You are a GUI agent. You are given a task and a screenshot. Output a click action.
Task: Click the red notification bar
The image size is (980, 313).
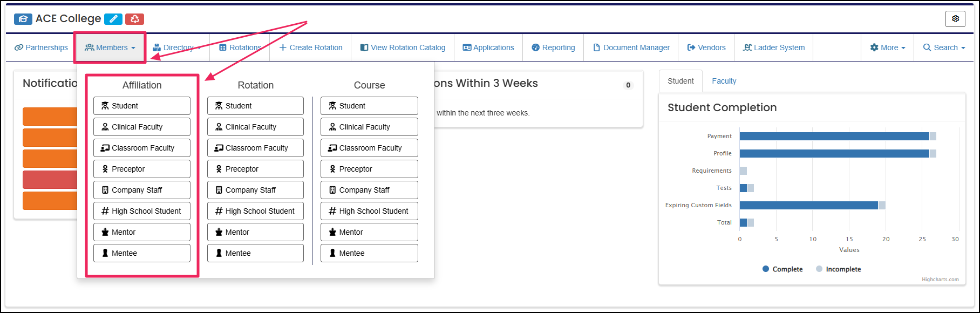[50, 179]
